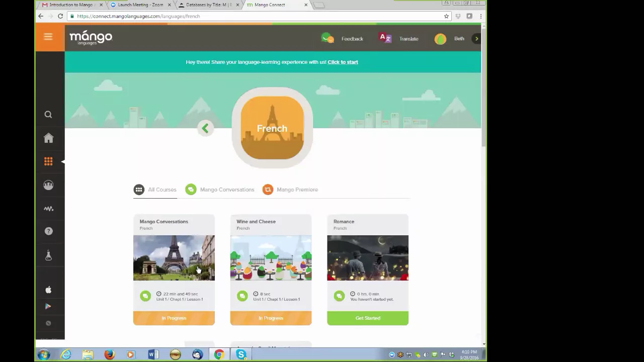Click the chat bubble icon on Romance card
Image resolution: width=644 pixels, height=362 pixels.
click(x=339, y=296)
